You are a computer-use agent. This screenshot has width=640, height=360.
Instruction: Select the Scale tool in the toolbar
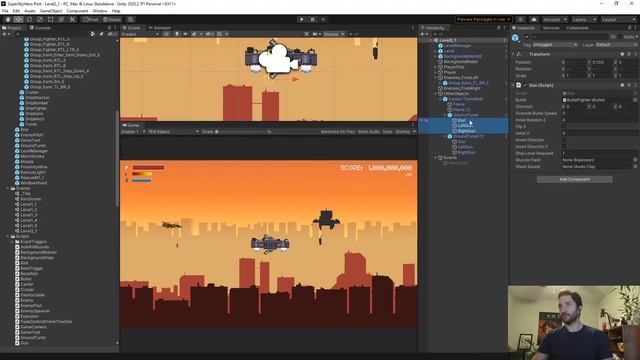tap(40, 19)
